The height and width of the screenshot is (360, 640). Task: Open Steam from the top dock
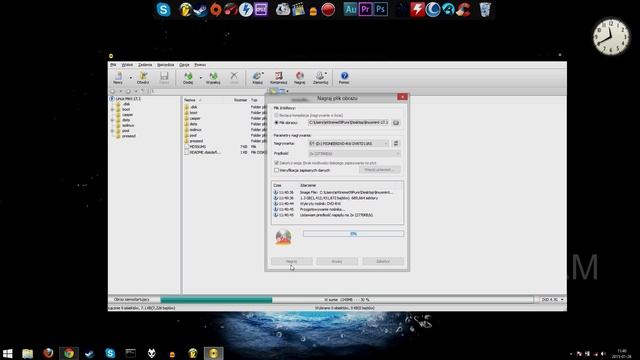(x=200, y=10)
